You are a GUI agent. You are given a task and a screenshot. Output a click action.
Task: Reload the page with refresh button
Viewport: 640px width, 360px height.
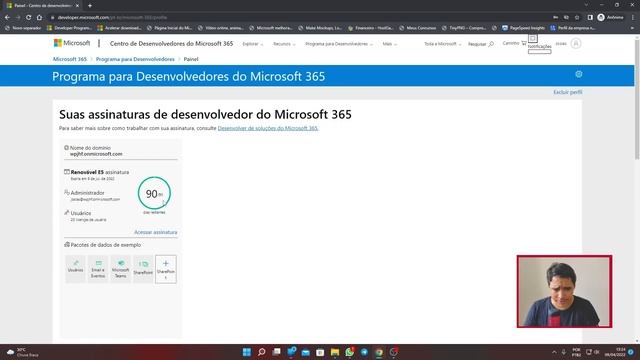click(x=28, y=17)
